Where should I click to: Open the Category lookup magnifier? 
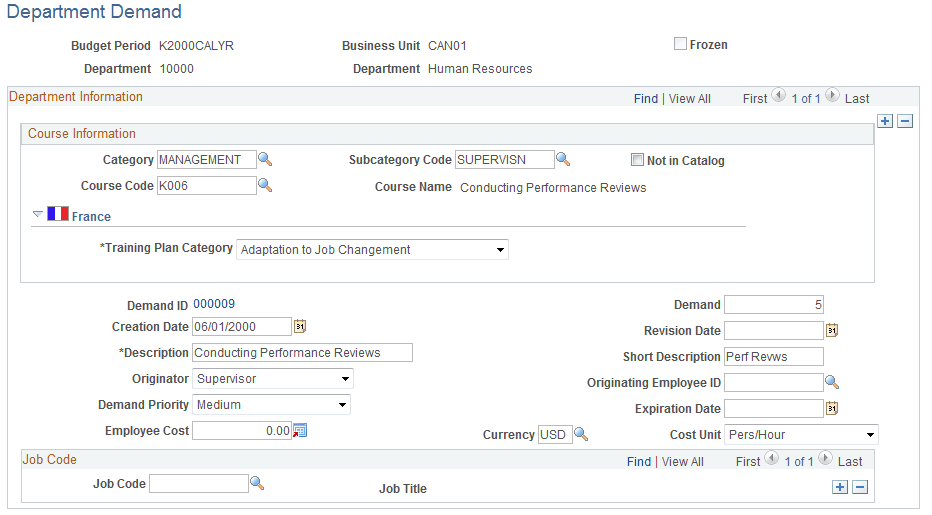265,160
